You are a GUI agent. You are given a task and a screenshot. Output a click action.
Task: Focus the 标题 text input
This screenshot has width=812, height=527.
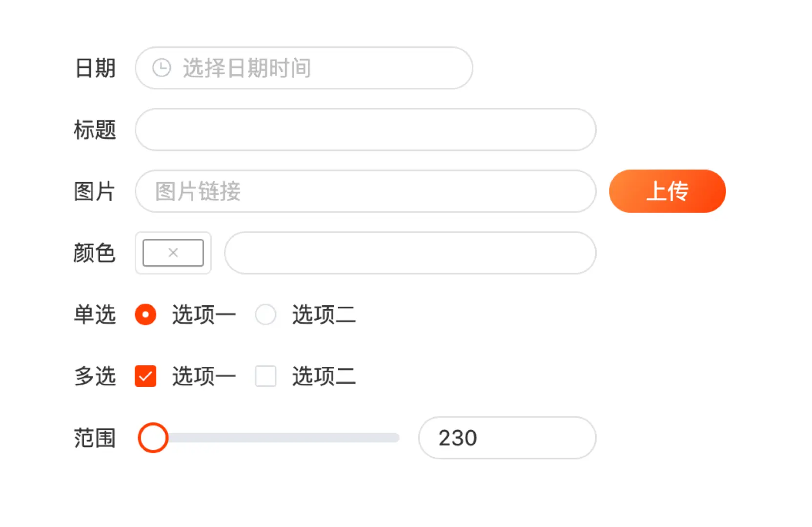tap(365, 129)
